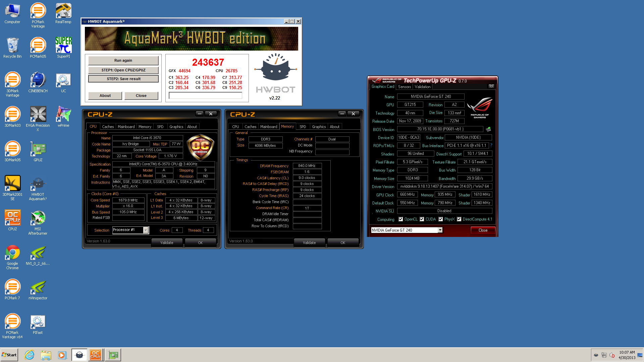Switch to Sensors tab in GPU-Z

405,87
